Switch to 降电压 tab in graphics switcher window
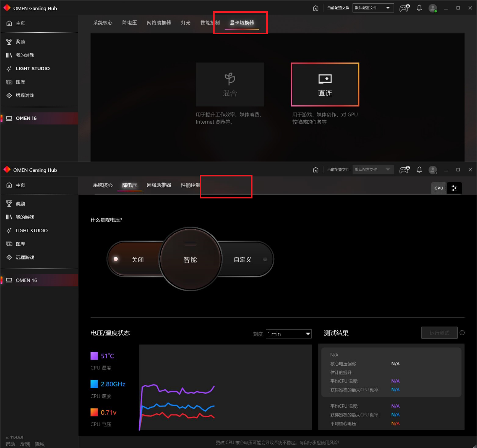This screenshot has width=477, height=448. point(130,23)
